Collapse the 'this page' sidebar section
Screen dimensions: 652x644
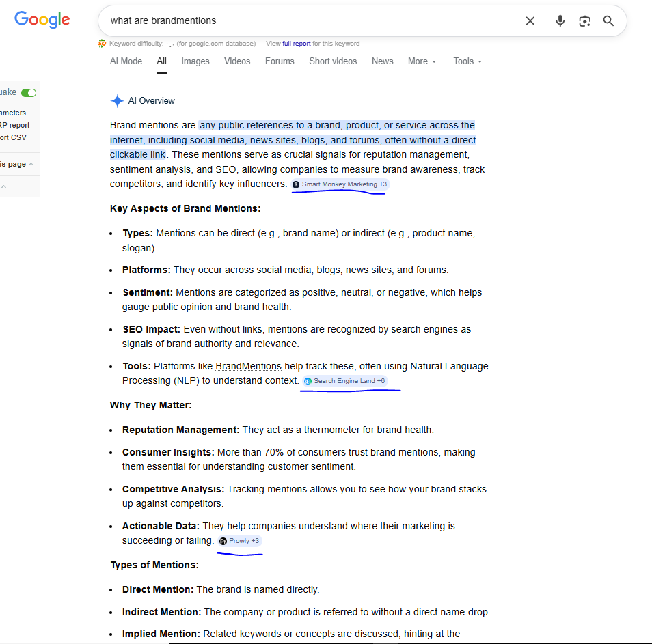tap(30, 163)
